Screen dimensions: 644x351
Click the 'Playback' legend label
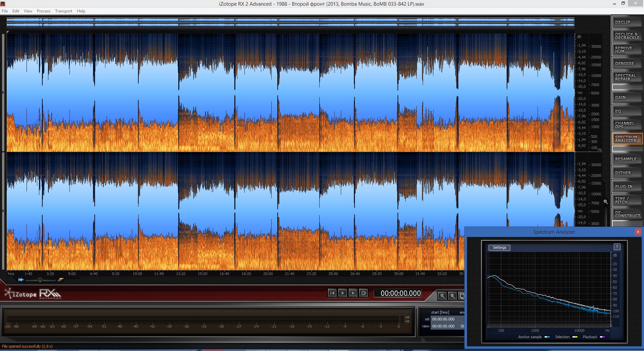tap(590, 337)
